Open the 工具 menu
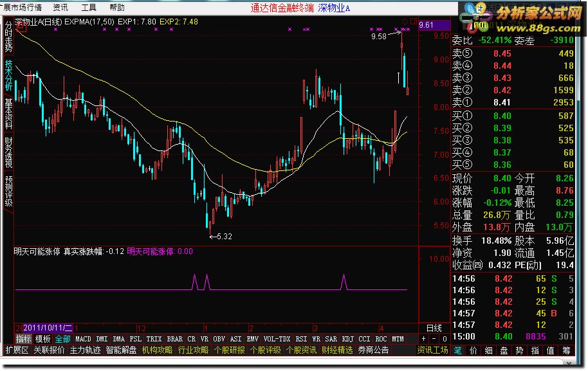 click(x=89, y=8)
